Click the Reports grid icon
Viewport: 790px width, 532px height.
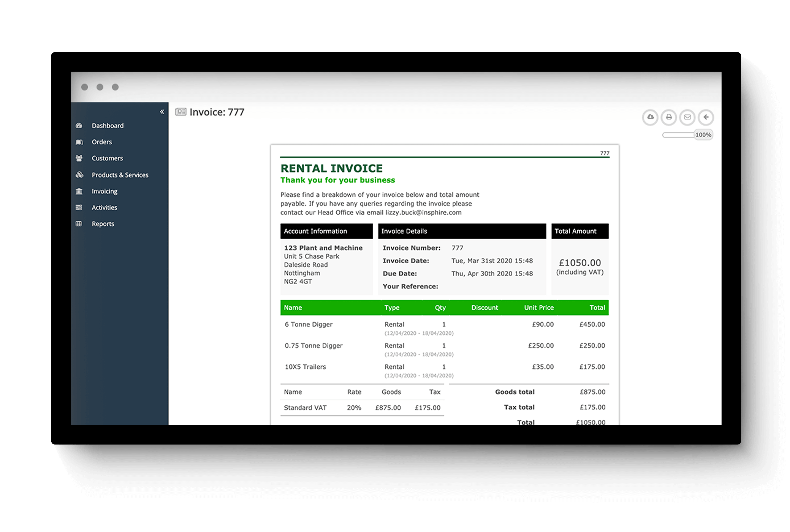pyautogui.click(x=79, y=224)
